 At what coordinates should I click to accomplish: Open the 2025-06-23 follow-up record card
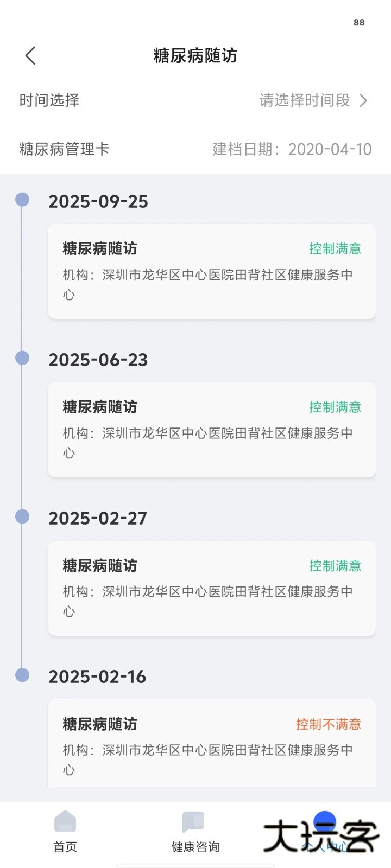click(x=212, y=430)
